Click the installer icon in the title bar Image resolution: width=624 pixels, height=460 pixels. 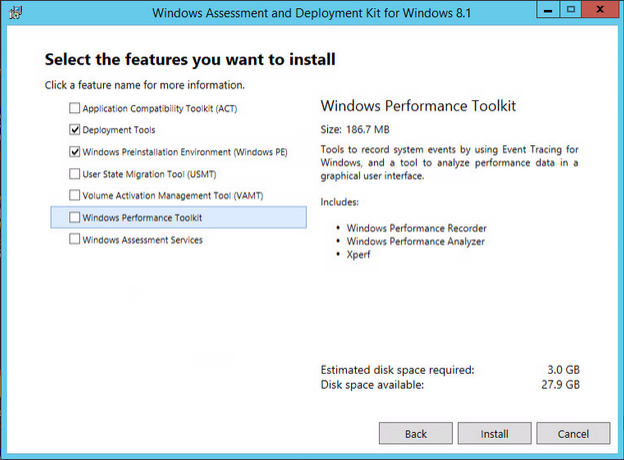point(16,12)
